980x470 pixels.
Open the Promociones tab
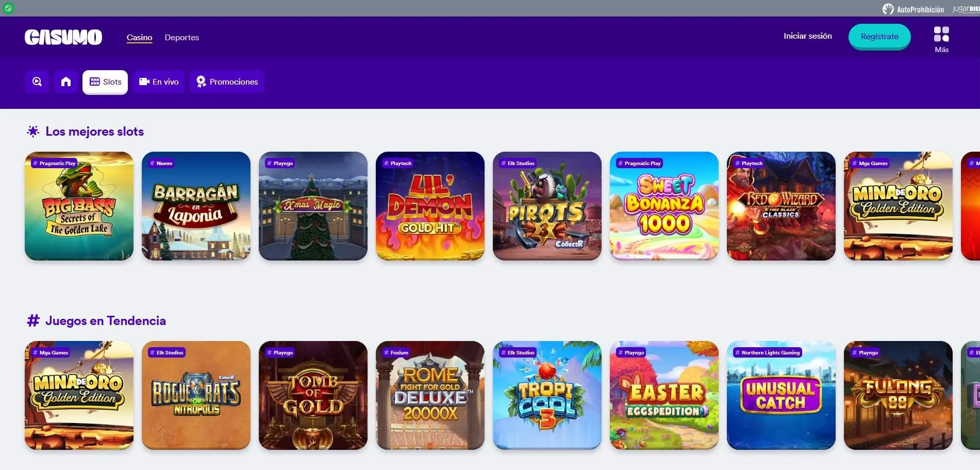(x=227, y=82)
